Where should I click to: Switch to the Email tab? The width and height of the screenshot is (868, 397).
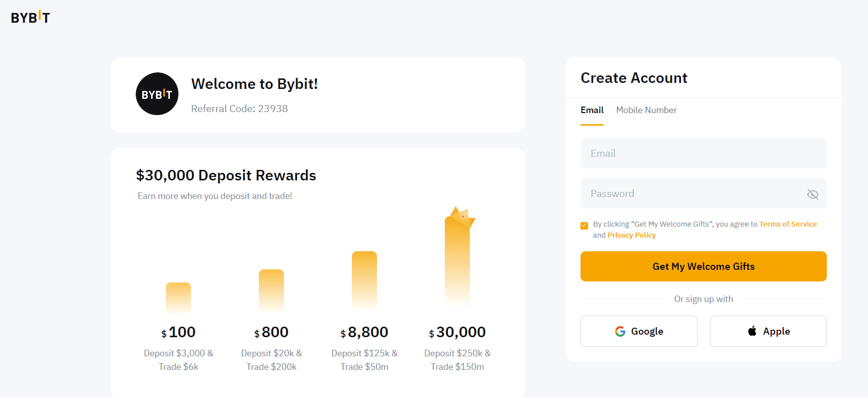pyautogui.click(x=592, y=110)
